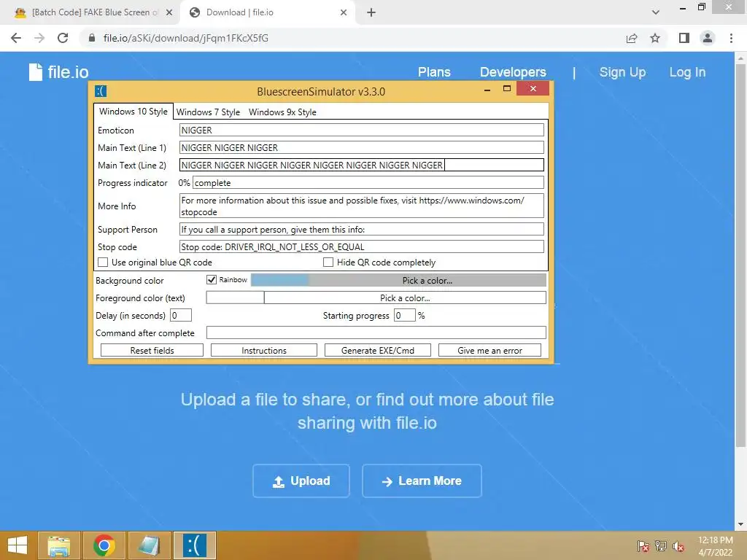747x560 pixels.
Task: Click the browser forward arrow
Action: coord(39,38)
